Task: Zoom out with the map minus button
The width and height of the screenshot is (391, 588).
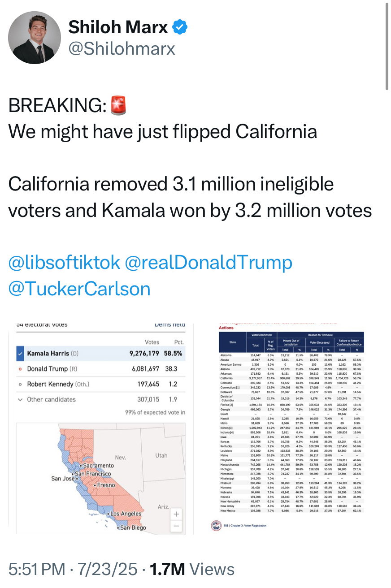Action: click(x=177, y=526)
